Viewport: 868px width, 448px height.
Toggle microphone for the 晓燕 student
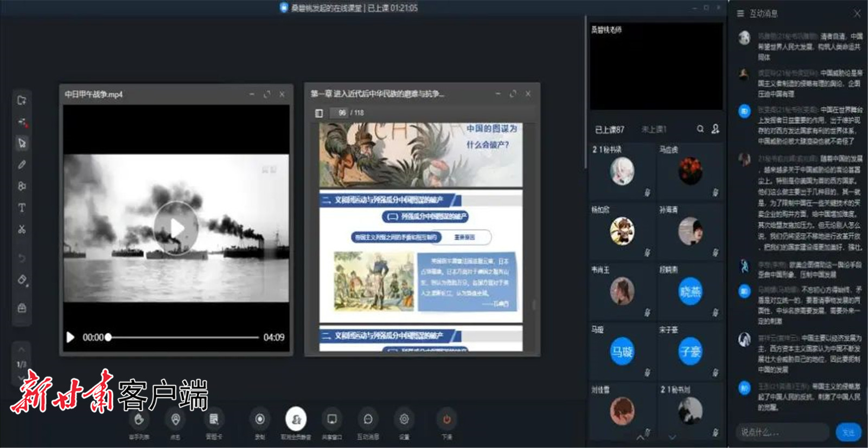(716, 312)
